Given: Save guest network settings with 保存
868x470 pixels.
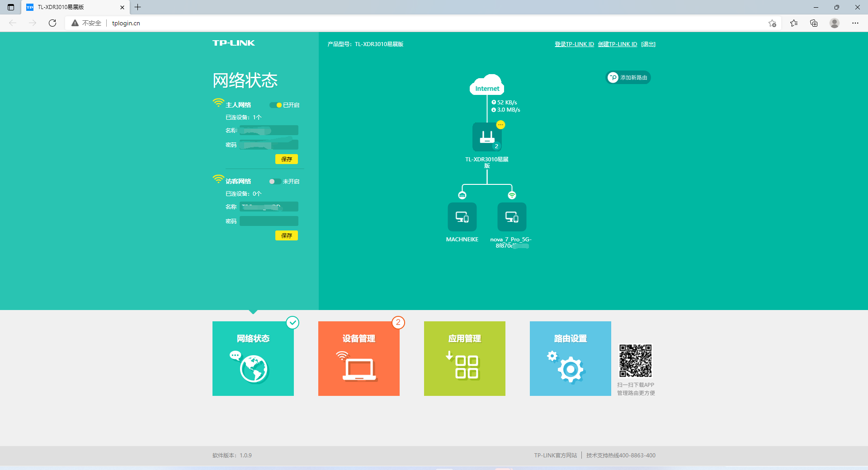Looking at the screenshot, I should pos(287,235).
